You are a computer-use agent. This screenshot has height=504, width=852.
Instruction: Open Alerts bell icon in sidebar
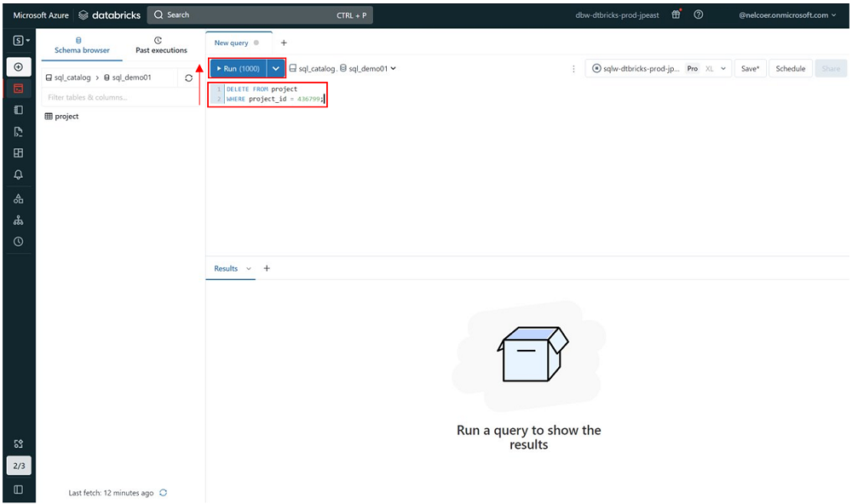pos(19,175)
